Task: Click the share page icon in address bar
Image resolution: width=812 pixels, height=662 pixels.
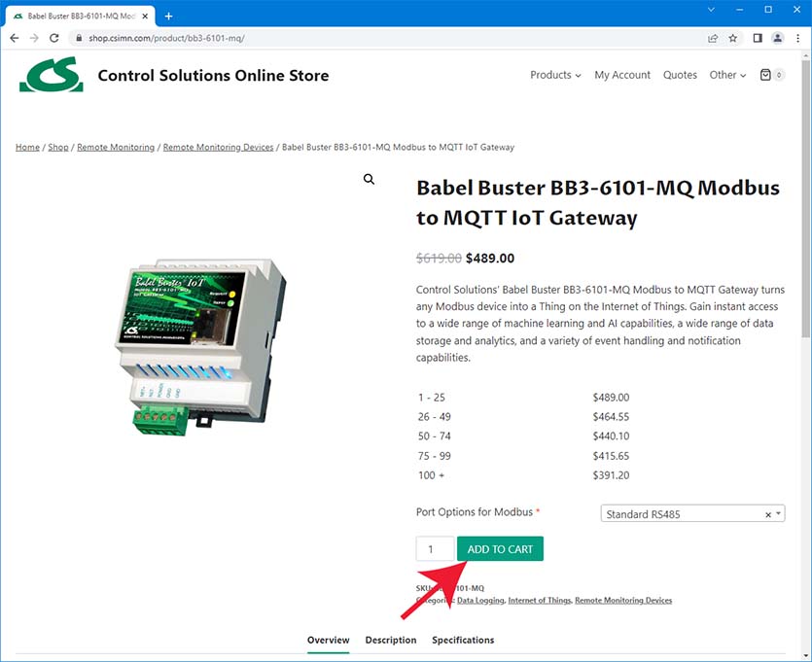Action: pyautogui.click(x=713, y=38)
